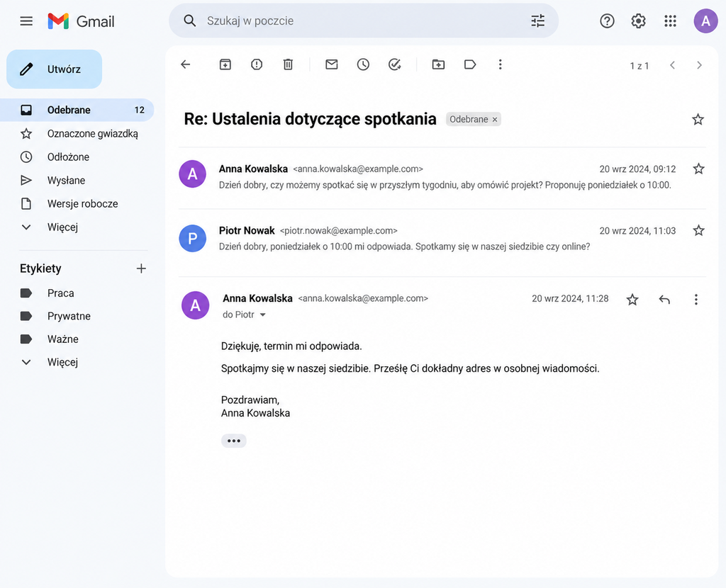Move conversation to folder icon

click(438, 64)
